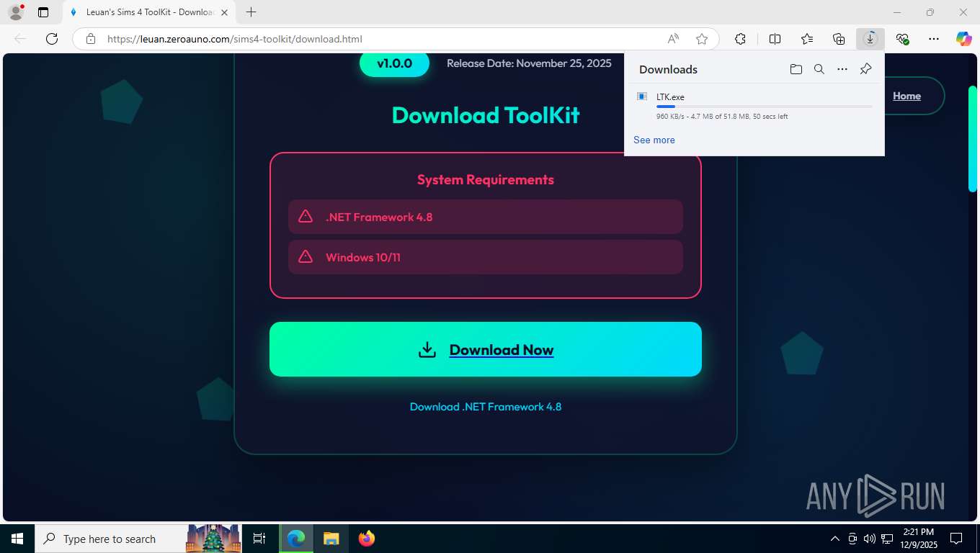Click the Windows 10/11 requirement row

point(486,257)
